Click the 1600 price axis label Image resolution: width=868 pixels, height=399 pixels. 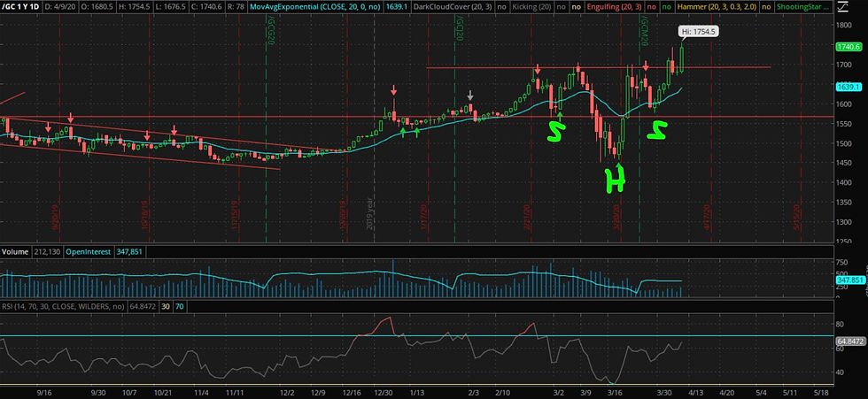pyautogui.click(x=844, y=104)
